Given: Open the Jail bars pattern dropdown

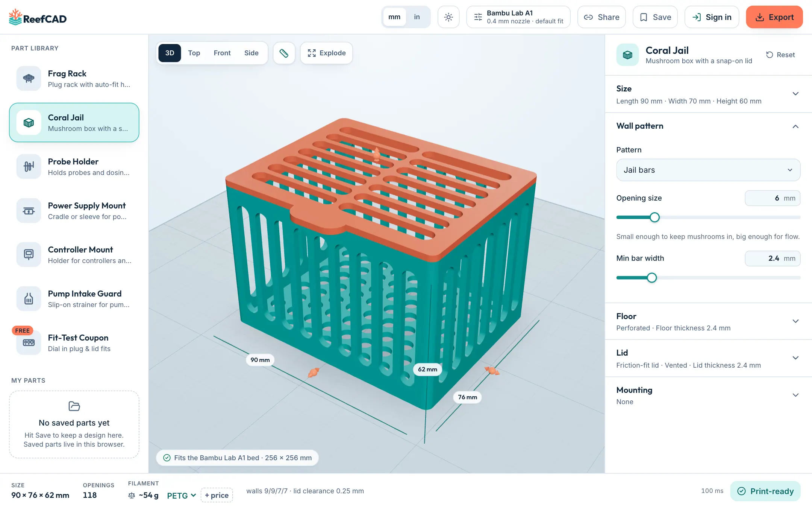Looking at the screenshot, I should pos(708,170).
